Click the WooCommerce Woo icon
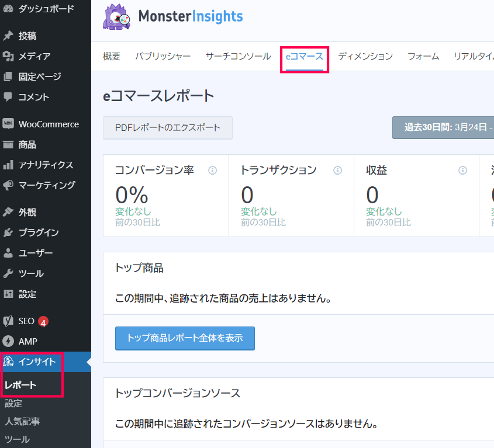 click(8, 124)
